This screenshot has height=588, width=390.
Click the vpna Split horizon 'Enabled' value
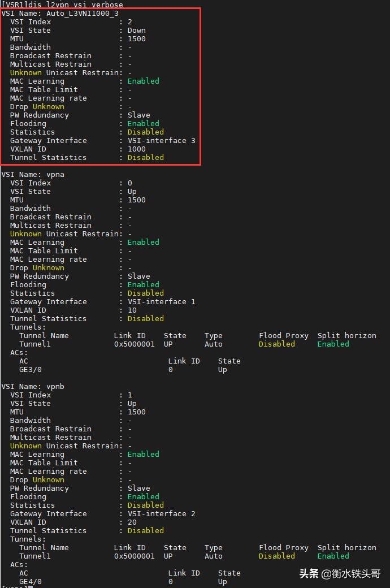click(x=333, y=344)
